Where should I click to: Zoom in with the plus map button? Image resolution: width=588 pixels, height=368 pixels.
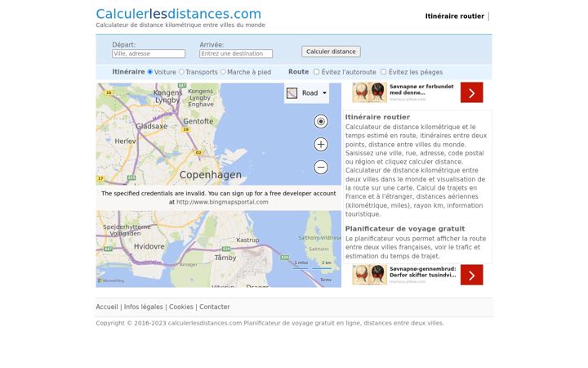321,144
